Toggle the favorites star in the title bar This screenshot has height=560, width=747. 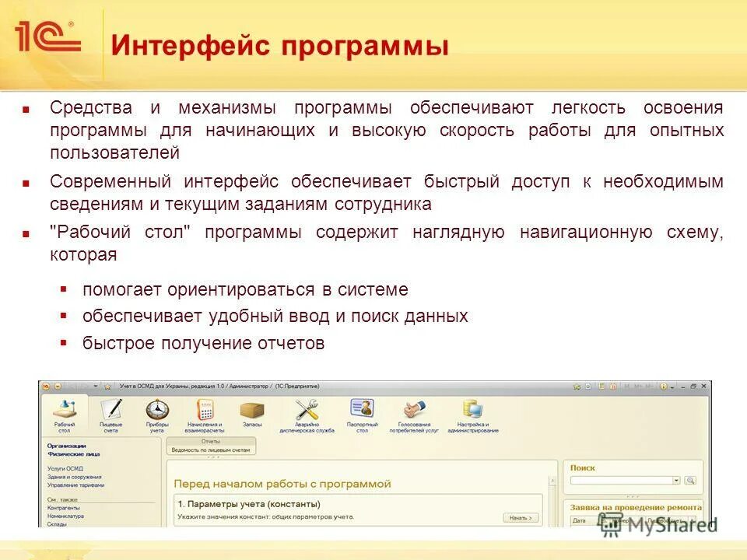tap(107, 387)
